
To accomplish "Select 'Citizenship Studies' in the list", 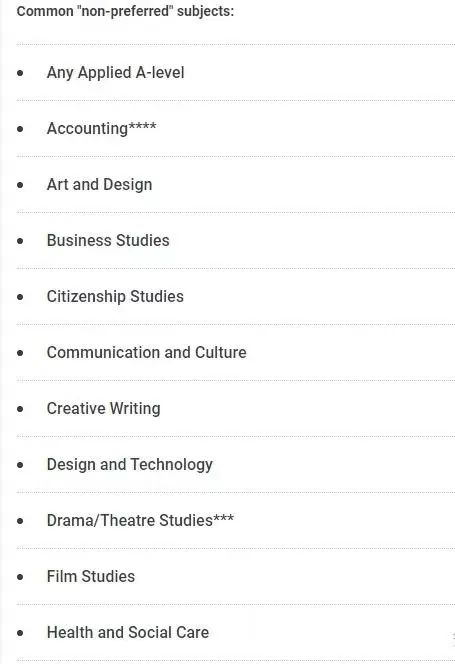I will [115, 296].
